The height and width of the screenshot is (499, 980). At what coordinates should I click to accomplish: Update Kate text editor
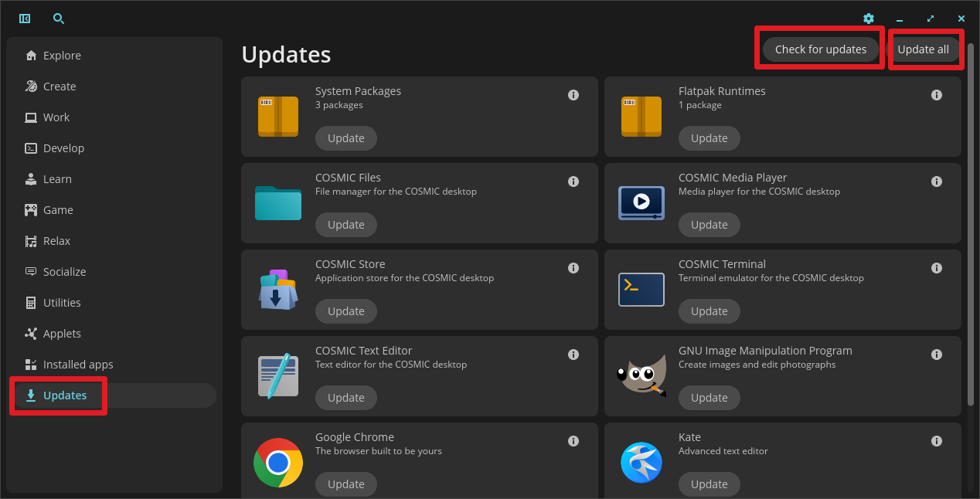point(709,484)
